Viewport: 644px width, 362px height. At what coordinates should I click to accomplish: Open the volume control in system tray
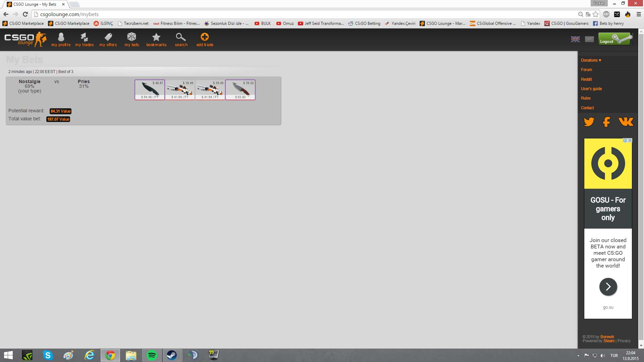pos(603,355)
